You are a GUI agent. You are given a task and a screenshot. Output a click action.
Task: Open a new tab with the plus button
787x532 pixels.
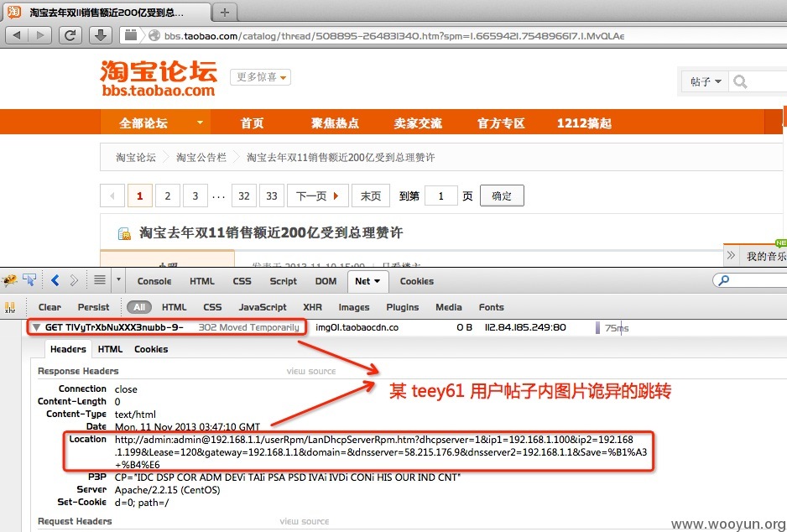pos(225,12)
